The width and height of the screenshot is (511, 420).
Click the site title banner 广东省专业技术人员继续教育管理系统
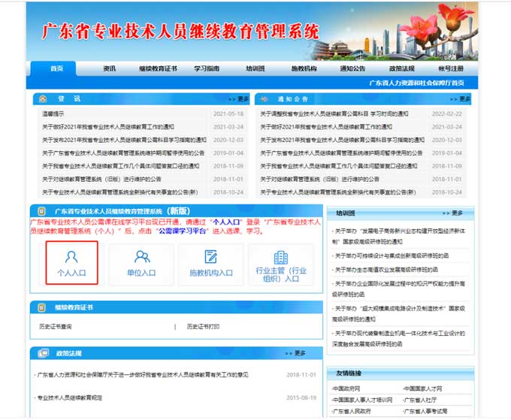[x=180, y=32]
